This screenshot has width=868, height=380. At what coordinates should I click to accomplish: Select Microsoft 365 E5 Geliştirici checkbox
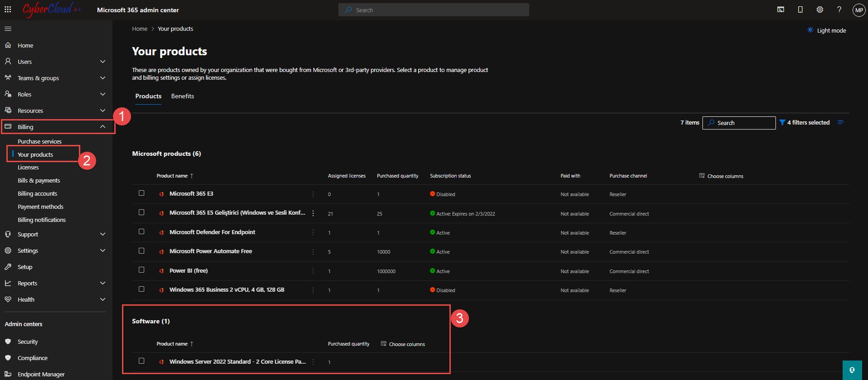[x=141, y=212]
